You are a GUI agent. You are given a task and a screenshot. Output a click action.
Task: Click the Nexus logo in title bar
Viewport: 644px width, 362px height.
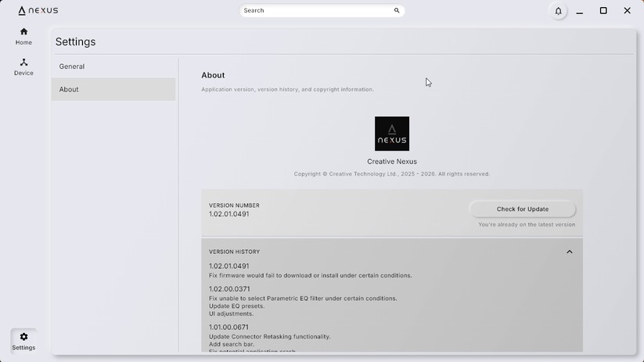[x=38, y=11]
